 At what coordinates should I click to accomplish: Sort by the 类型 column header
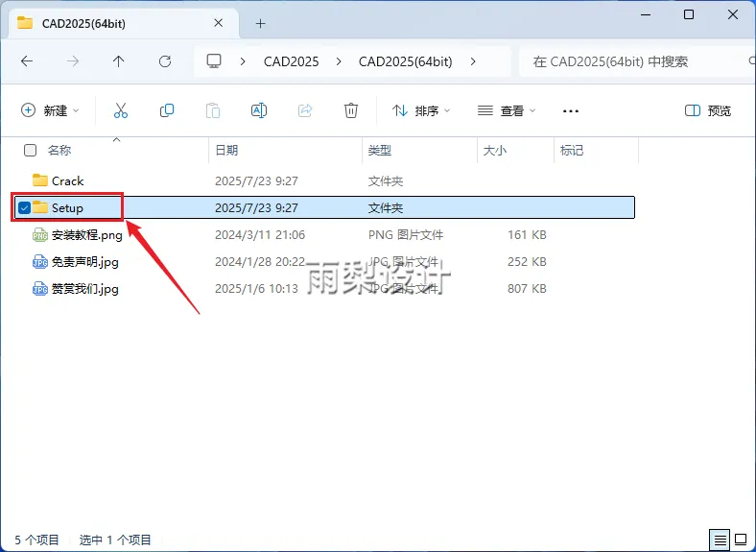pos(380,151)
